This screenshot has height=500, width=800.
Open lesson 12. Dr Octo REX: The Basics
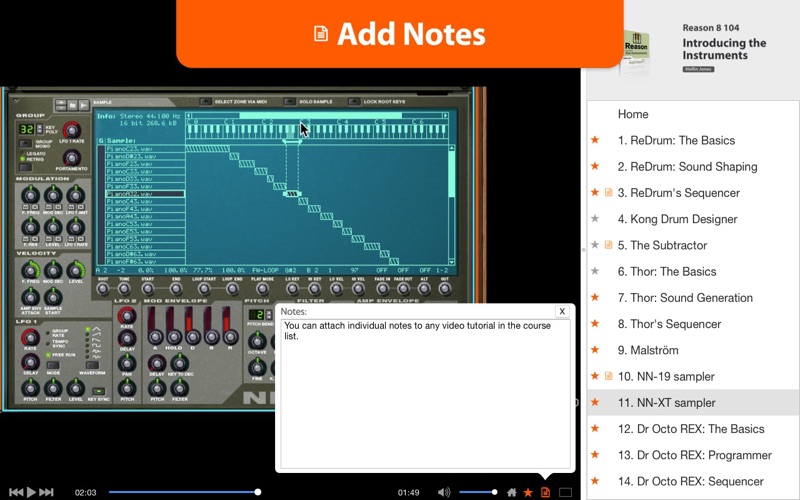691,429
